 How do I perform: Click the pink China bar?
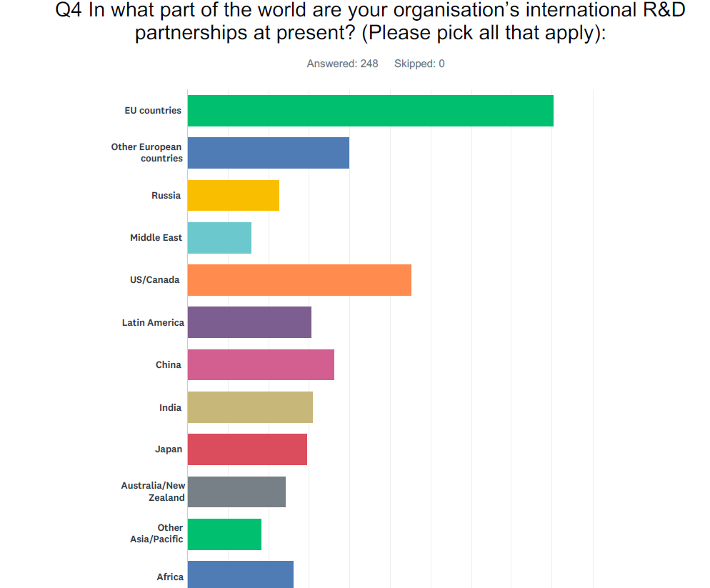261,364
